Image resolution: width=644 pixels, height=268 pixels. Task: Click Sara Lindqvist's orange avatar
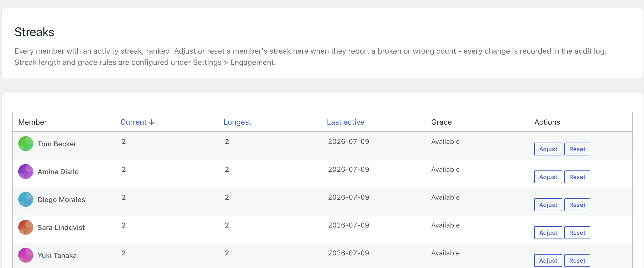pyautogui.click(x=26, y=227)
